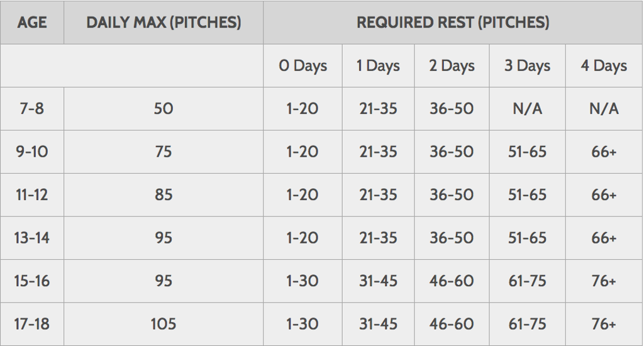Click the 3 Days sub-header cell

[x=527, y=66]
